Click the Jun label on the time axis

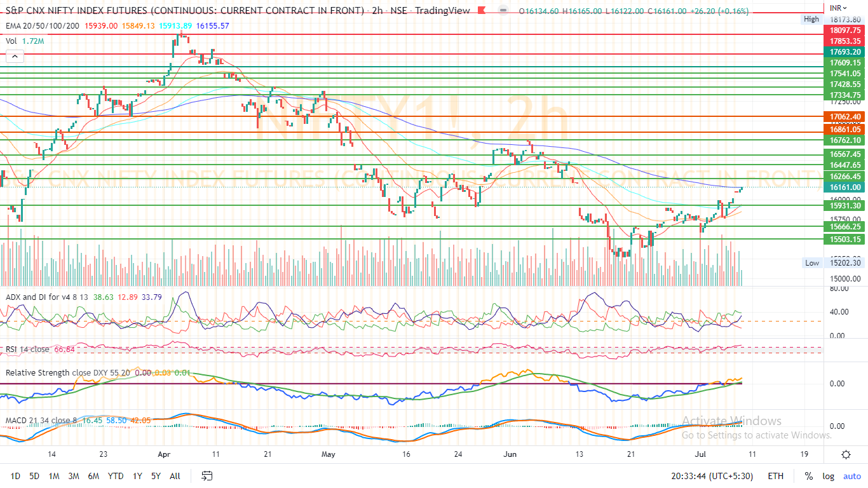509,455
